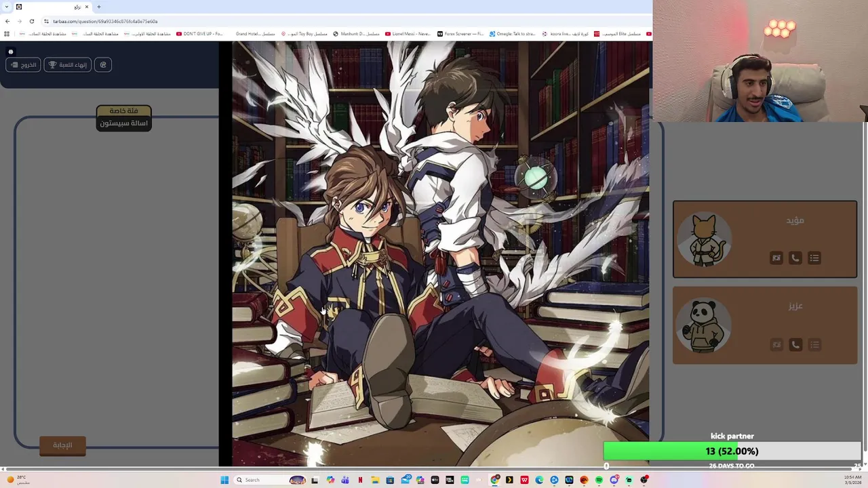Click the panda avatar on عزيز card
Screen dimensions: 868x488
pyautogui.click(x=705, y=326)
